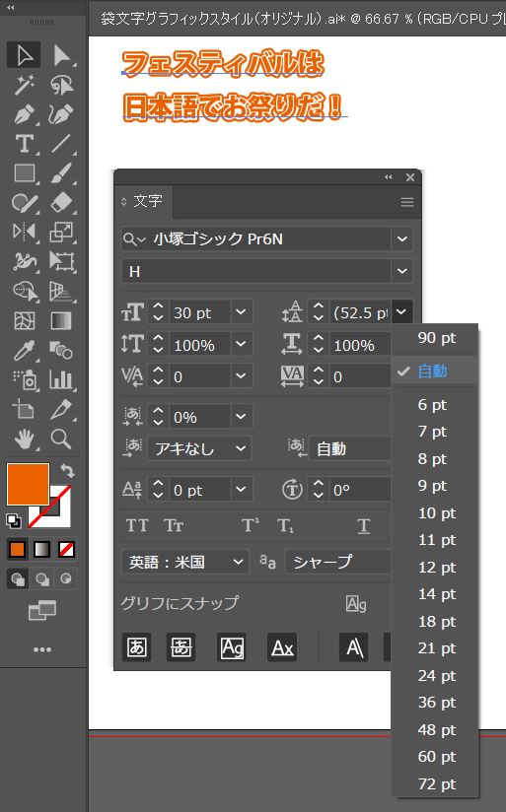Select the Hand tool
Viewport: 506px width, 812px height.
24,440
